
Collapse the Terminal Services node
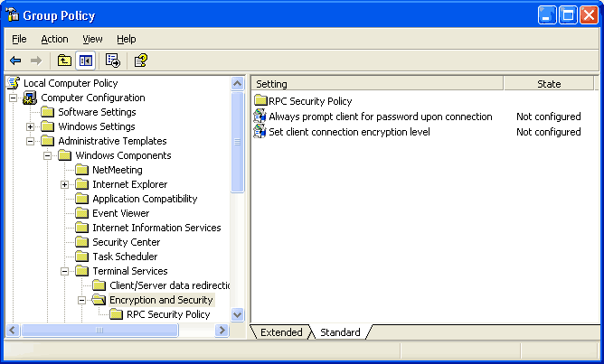click(65, 271)
